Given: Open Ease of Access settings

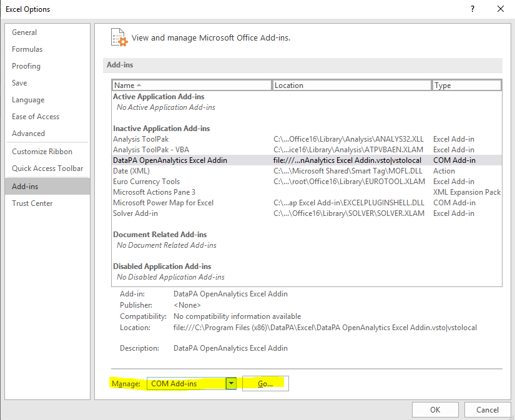Looking at the screenshot, I should [47, 117].
